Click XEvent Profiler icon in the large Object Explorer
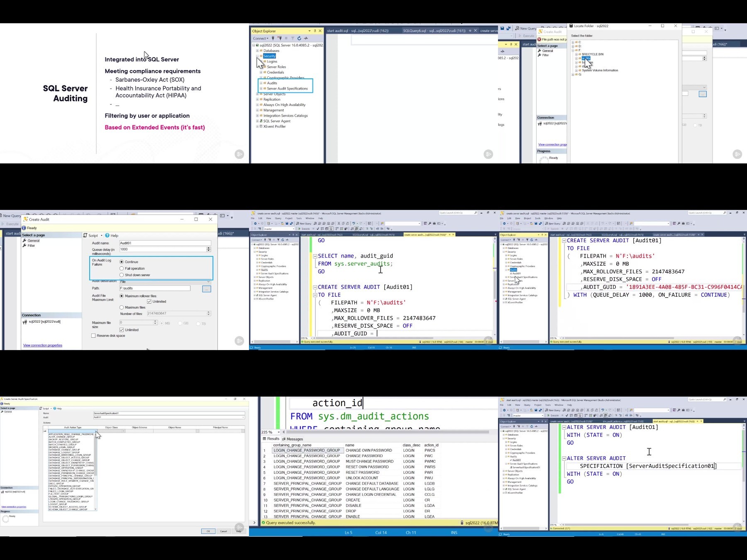This screenshot has height=560, width=747. pyautogui.click(x=261, y=127)
